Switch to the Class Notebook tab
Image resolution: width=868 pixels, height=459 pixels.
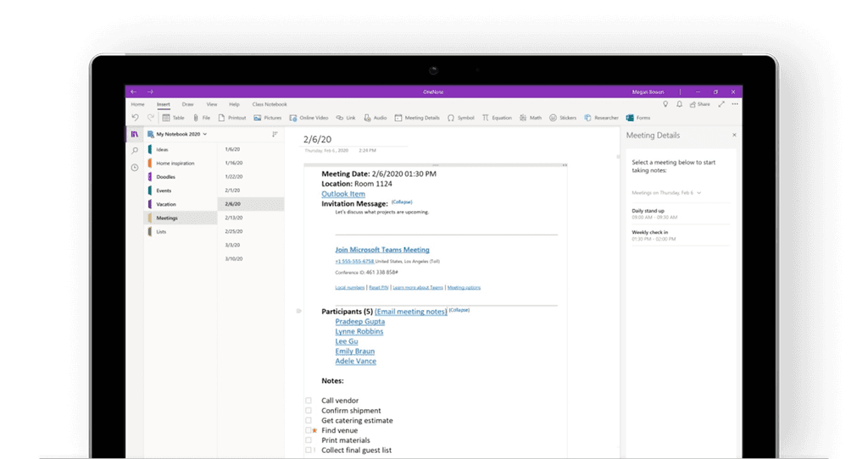coord(270,104)
